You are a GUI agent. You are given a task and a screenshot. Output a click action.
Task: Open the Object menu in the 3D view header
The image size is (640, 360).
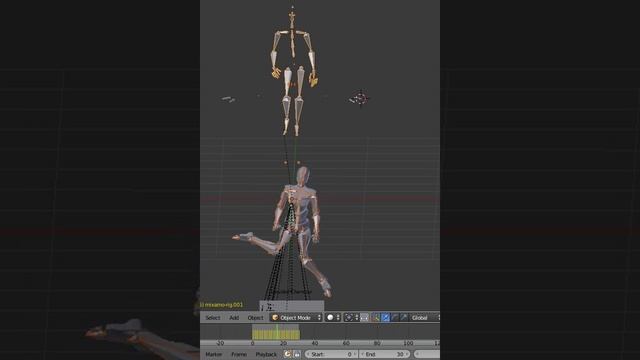[256, 318]
